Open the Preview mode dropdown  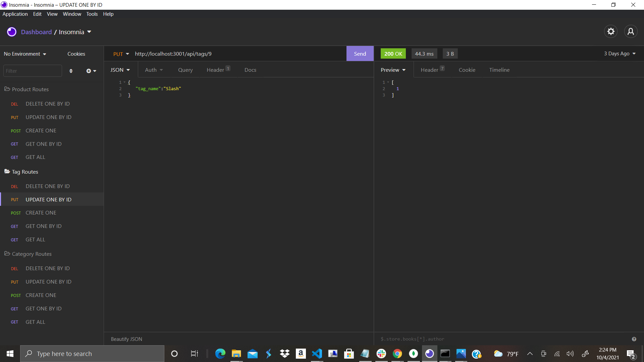[x=393, y=70]
